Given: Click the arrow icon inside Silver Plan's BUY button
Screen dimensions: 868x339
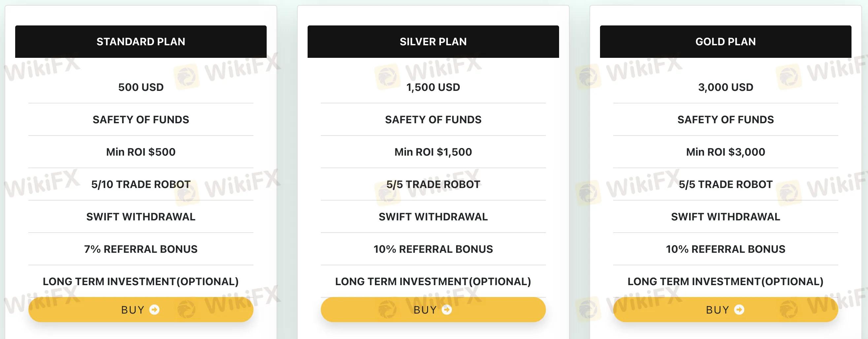Looking at the screenshot, I should tap(447, 310).
